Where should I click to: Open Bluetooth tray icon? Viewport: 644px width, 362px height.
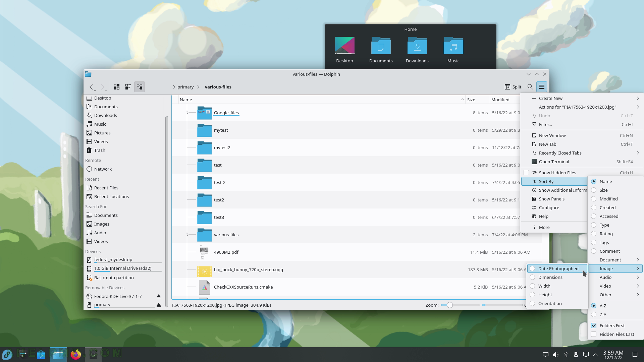pyautogui.click(x=566, y=355)
